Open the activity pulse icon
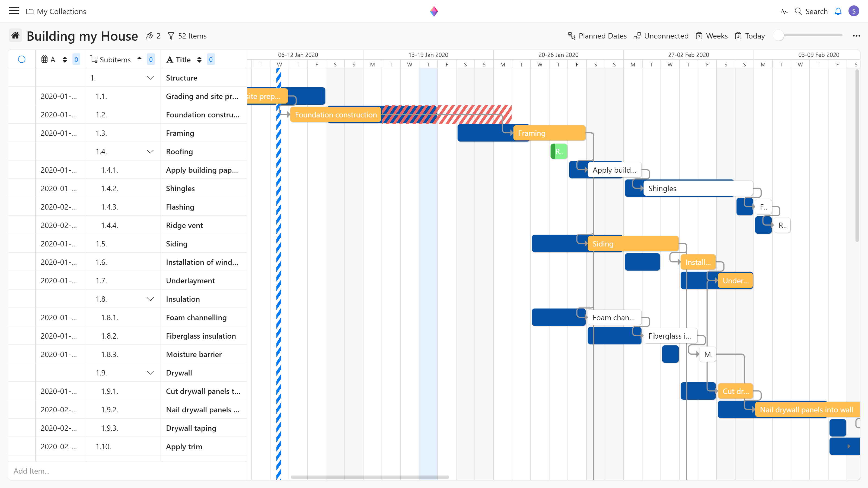Viewport: 868px width, 488px height. [784, 11]
